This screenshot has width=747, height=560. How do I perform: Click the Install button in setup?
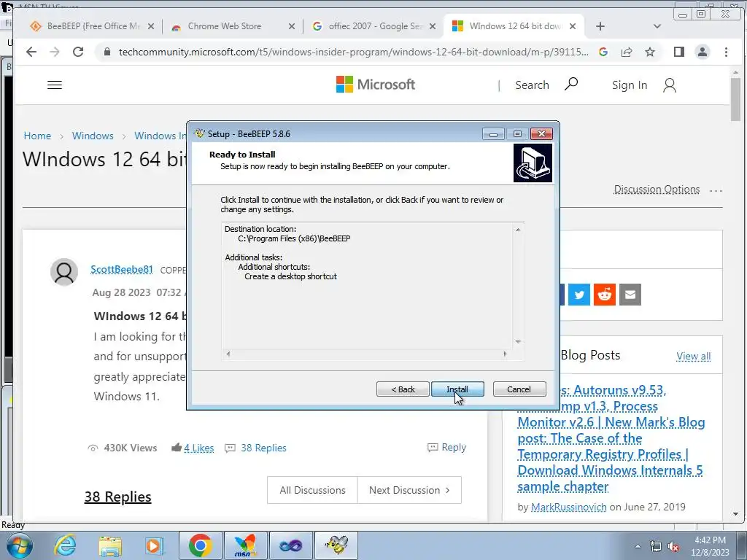click(x=457, y=389)
